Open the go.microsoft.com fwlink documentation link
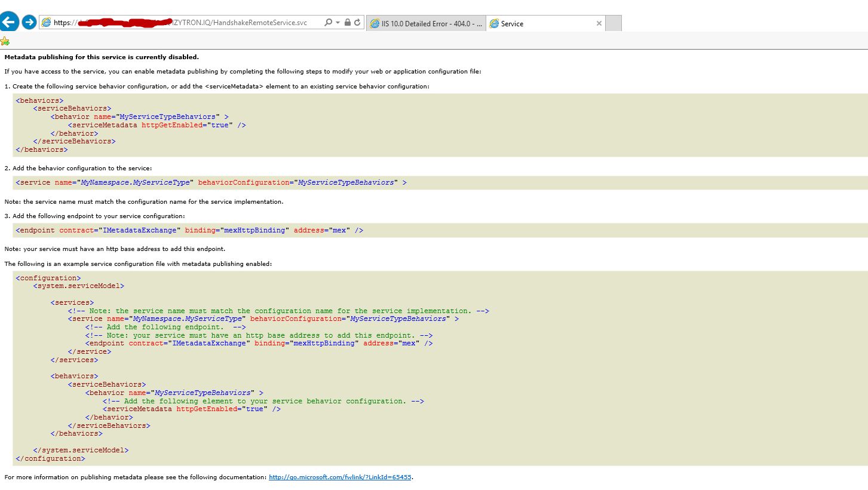This screenshot has width=868, height=490. (x=340, y=477)
